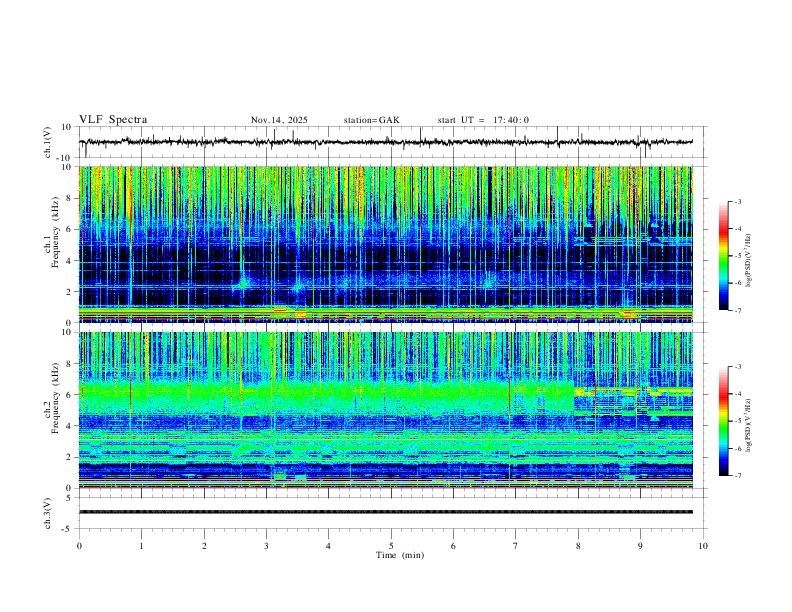Click time axis tick label "8"

point(578,546)
